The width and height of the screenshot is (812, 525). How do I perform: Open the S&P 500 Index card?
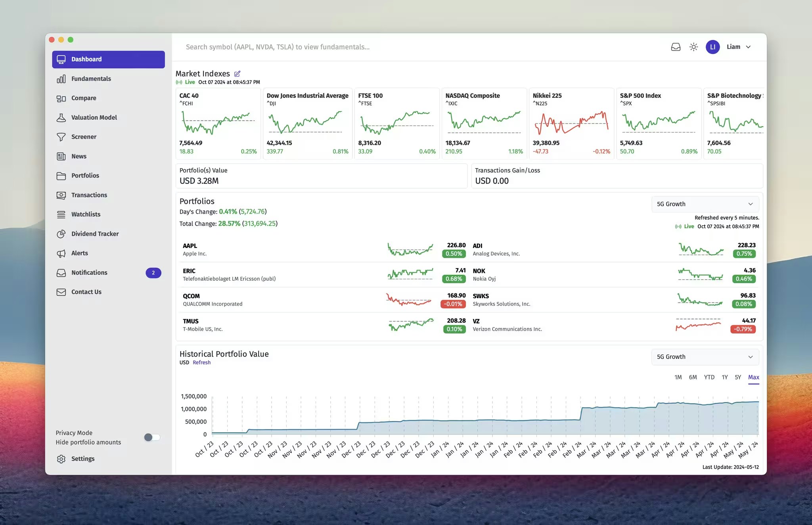659,124
